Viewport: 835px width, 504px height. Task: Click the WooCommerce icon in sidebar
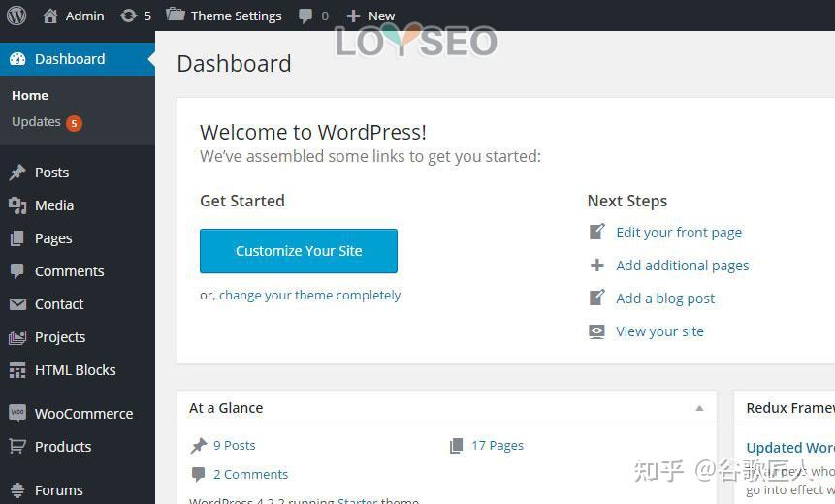click(x=17, y=414)
